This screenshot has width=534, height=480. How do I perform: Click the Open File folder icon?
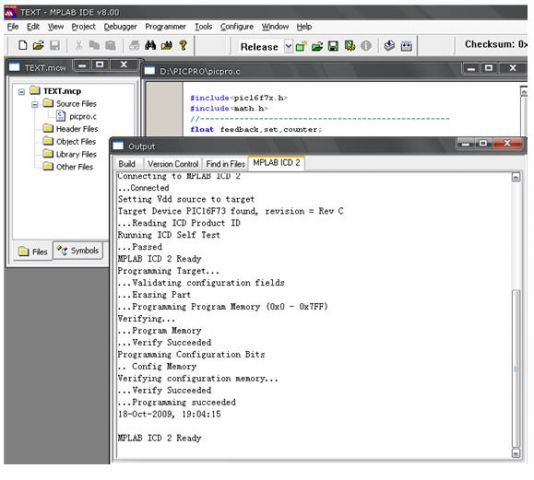[x=38, y=45]
